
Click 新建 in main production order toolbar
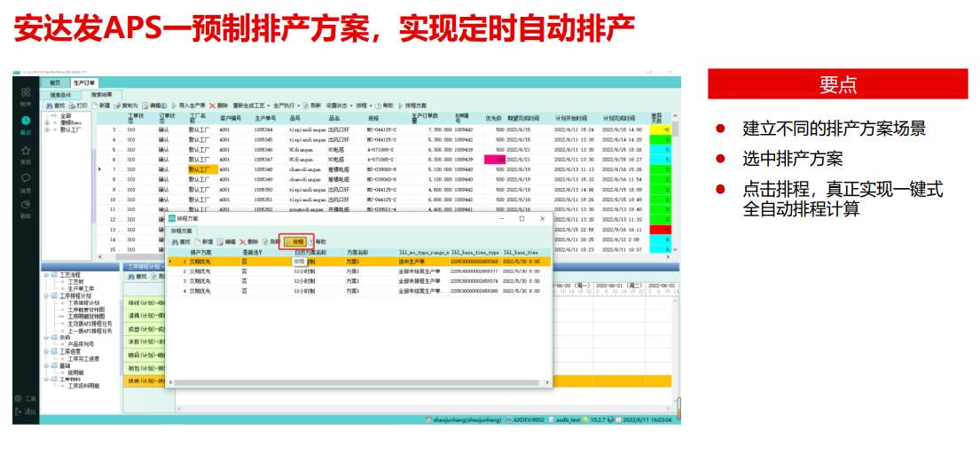click(100, 106)
